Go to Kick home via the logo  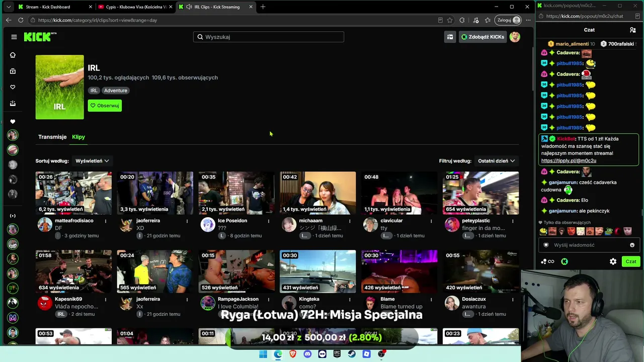(40, 37)
